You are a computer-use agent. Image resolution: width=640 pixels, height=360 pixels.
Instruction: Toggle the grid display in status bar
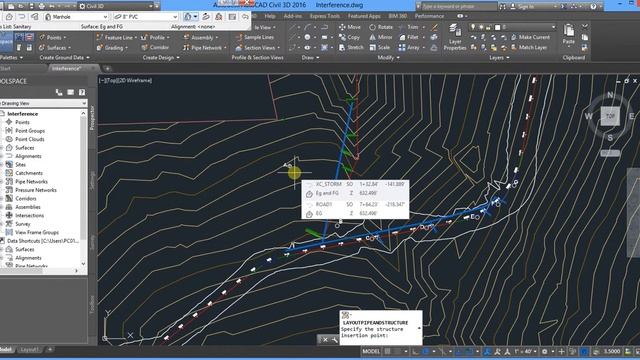pyautogui.click(x=387, y=351)
